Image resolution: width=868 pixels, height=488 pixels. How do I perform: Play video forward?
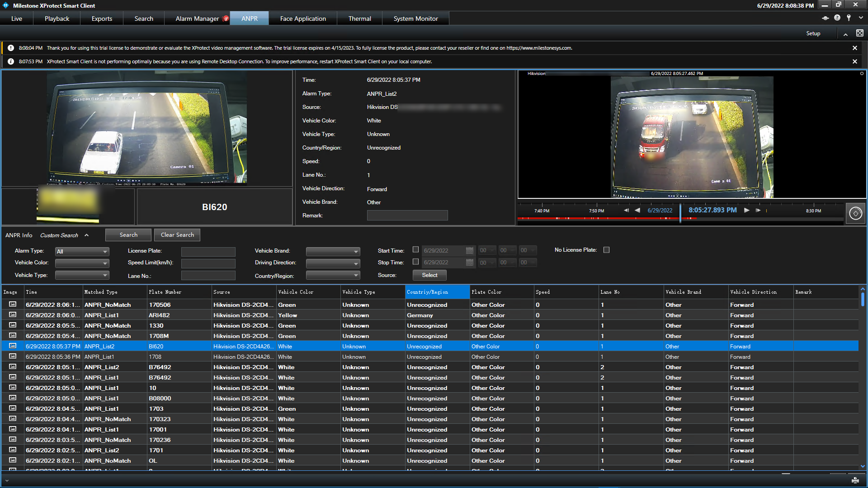(747, 210)
